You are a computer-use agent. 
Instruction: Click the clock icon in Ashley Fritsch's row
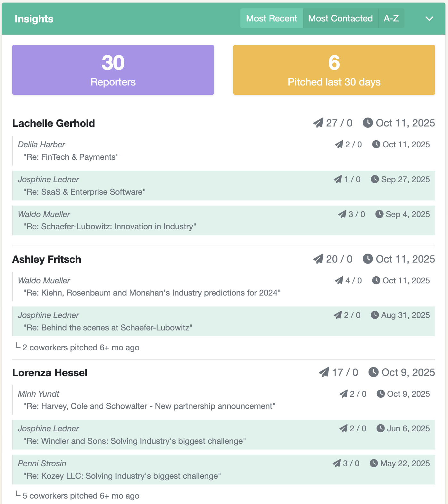[x=368, y=259]
